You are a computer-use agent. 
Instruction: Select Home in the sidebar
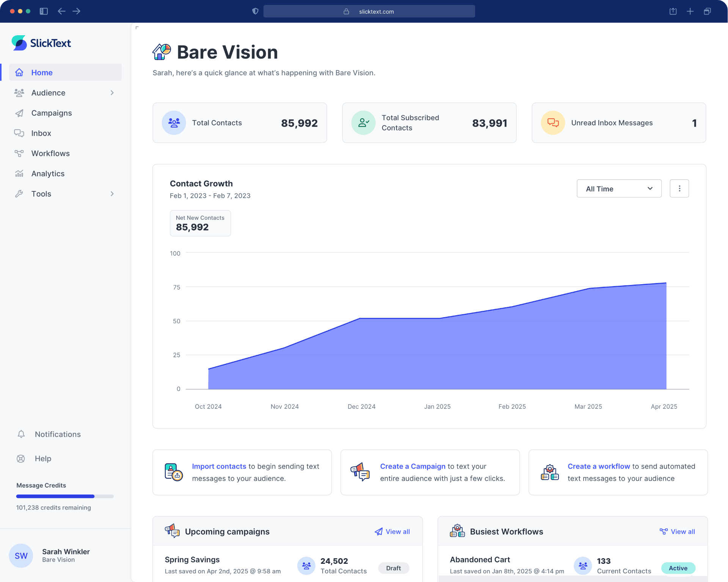42,72
